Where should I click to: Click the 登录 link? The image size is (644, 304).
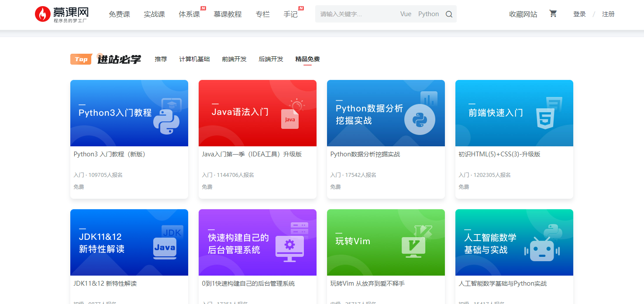pyautogui.click(x=579, y=14)
